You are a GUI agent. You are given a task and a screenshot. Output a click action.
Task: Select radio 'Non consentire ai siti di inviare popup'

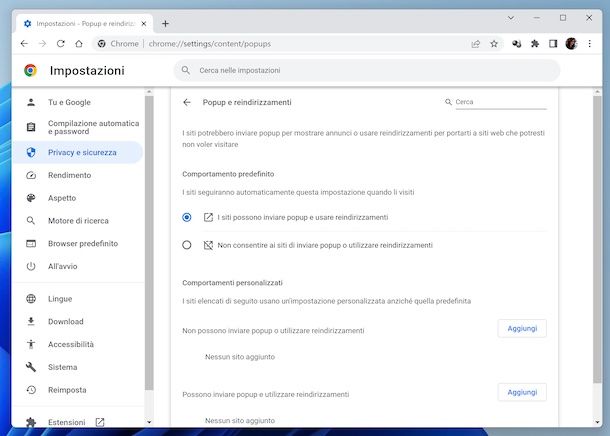187,245
